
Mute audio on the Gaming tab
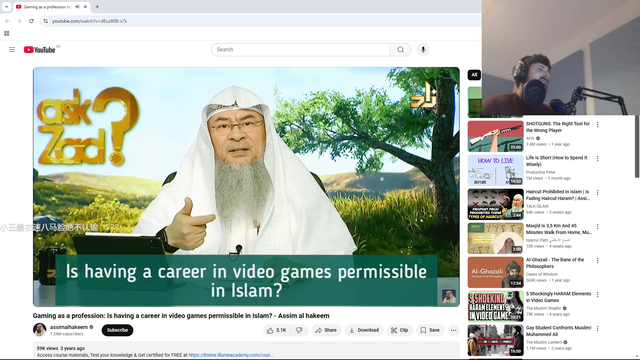coord(77,7)
